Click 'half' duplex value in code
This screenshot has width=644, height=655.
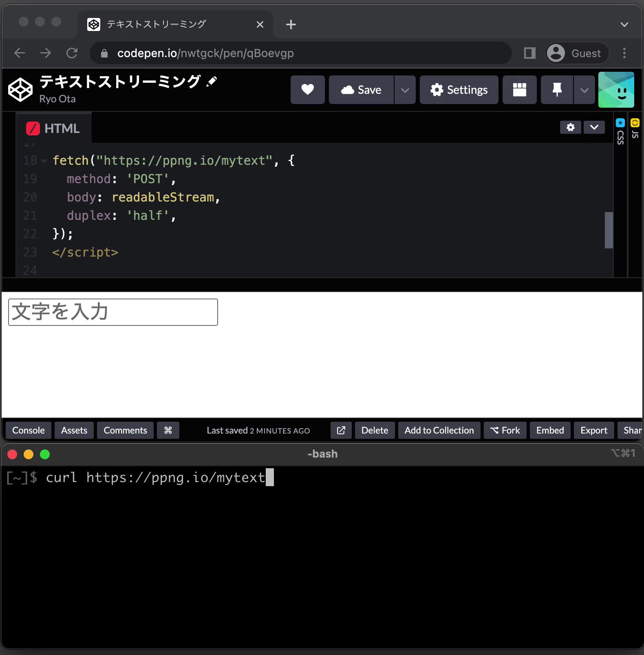pos(148,216)
